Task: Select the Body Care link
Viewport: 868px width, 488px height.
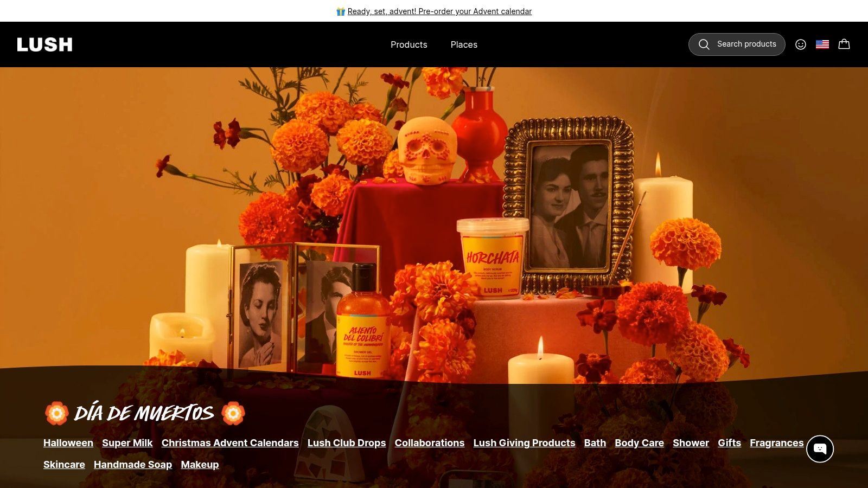Action: tap(640, 443)
